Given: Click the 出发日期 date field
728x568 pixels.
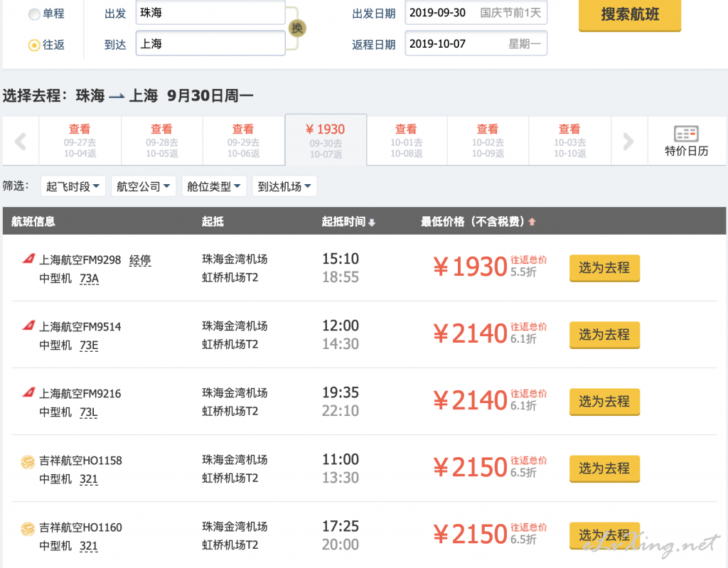Looking at the screenshot, I should pos(476,13).
